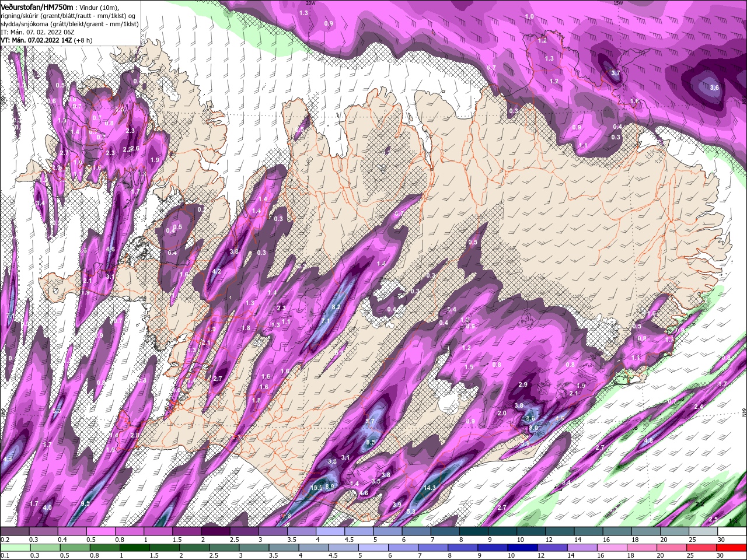Screen dimensions: 747x560
Task: Click the 9.5 precipitation value on map
Action: [85, 503]
